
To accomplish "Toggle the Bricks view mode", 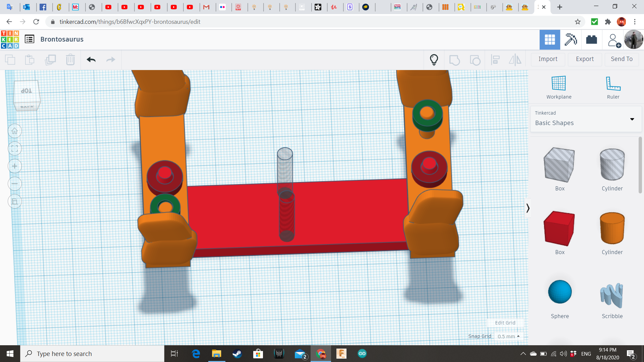I will (x=591, y=40).
